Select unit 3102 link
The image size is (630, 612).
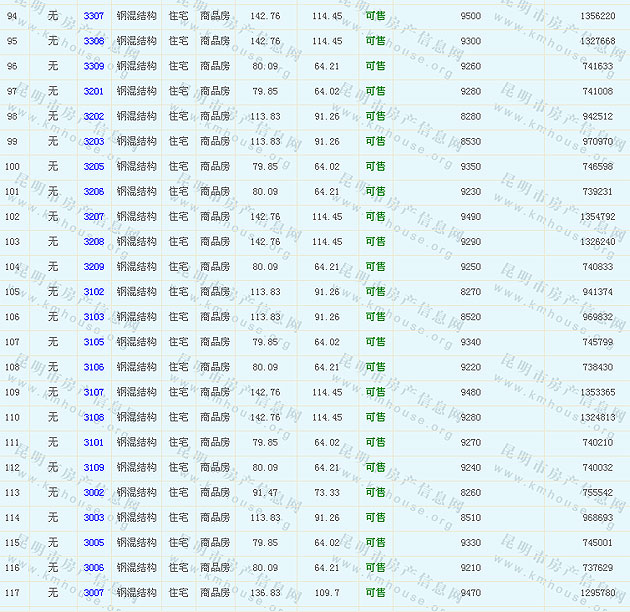(x=93, y=292)
